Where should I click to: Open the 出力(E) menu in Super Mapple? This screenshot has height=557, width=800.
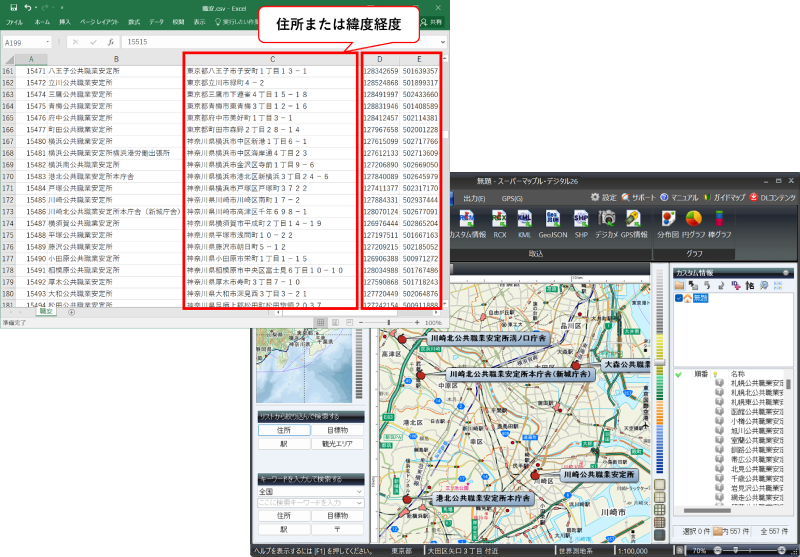click(474, 198)
